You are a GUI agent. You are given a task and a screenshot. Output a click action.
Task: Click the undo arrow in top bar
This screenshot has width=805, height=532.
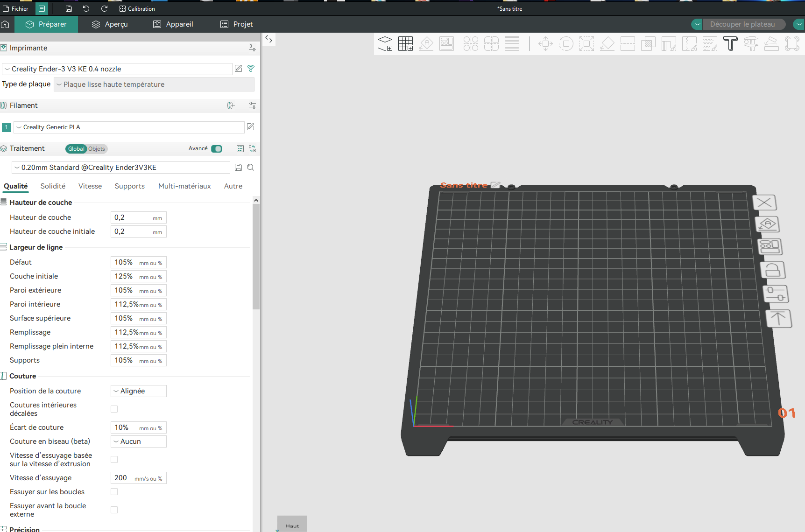86,9
